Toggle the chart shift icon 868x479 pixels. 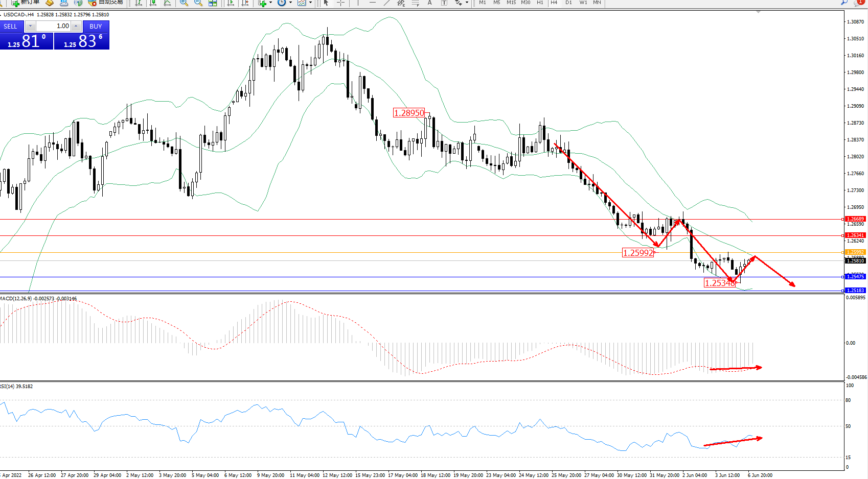[x=245, y=3]
